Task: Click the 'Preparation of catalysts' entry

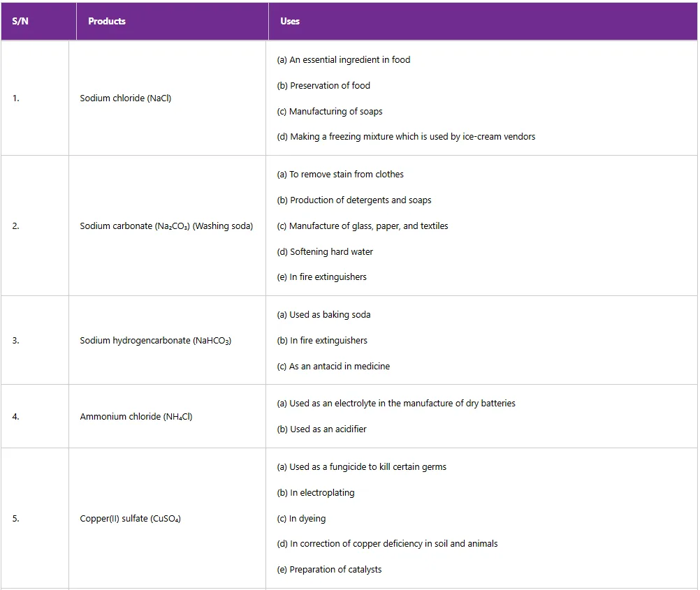Action: pos(329,570)
